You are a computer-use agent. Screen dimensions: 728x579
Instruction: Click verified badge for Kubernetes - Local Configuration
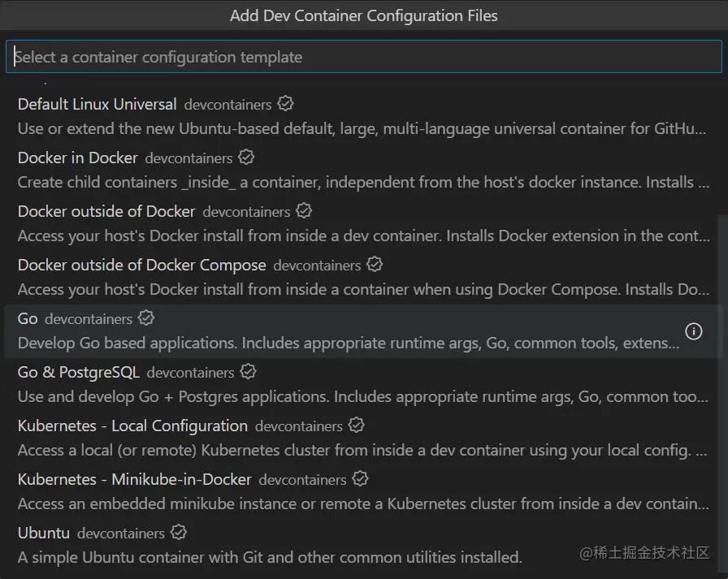pos(356,426)
